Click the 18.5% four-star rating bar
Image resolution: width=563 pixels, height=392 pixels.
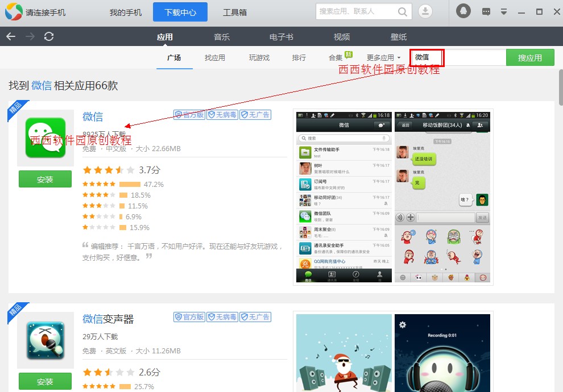point(123,195)
